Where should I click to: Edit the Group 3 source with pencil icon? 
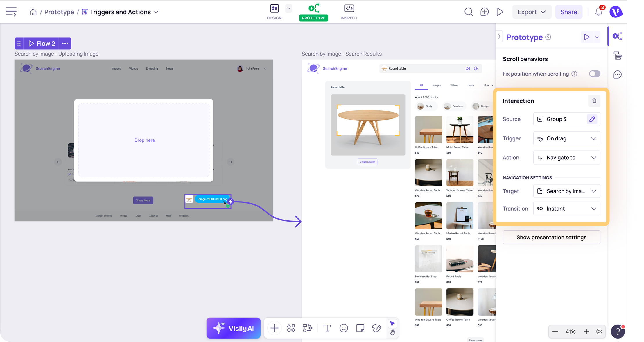(x=592, y=119)
